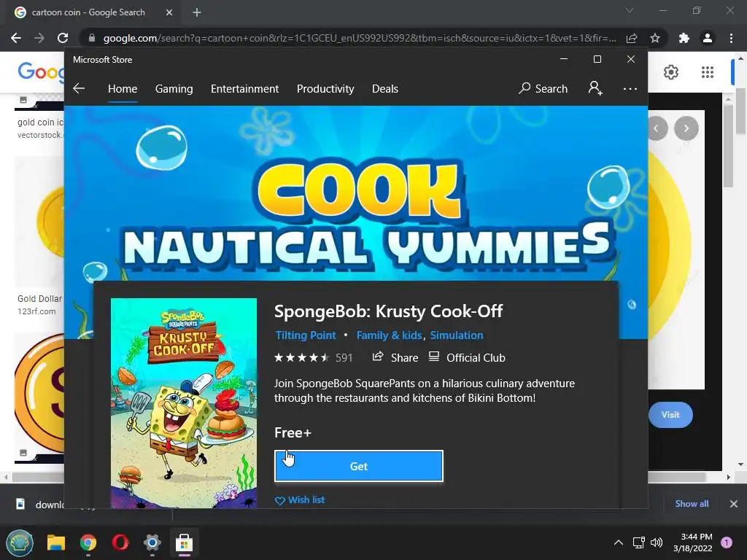747x560 pixels.
Task: Open the Store account sign-in icon
Action: click(595, 88)
